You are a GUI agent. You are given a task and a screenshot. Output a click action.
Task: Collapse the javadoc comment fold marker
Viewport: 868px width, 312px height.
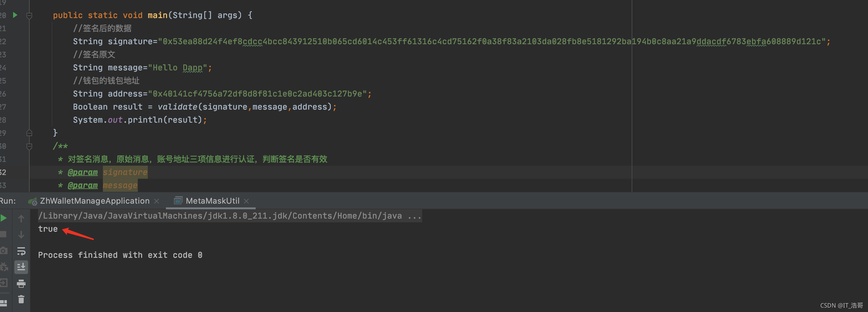point(29,146)
